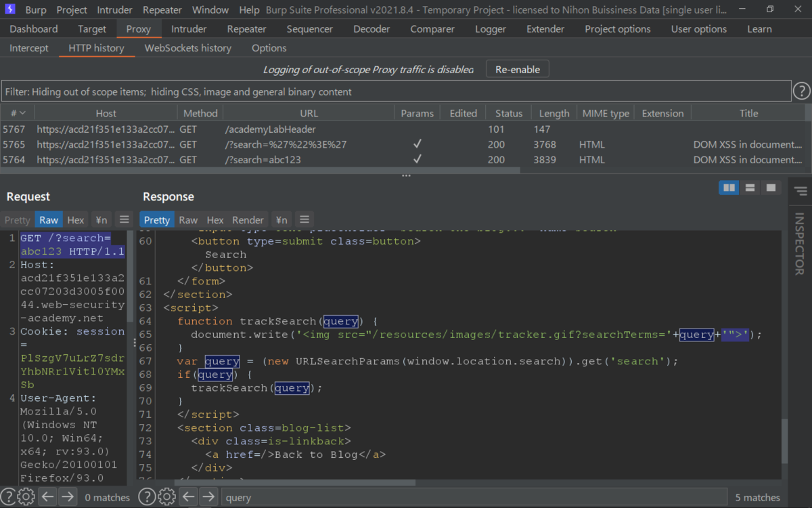The width and height of the screenshot is (812, 508).
Task: Switch to Sequencer tab
Action: pyautogui.click(x=310, y=29)
